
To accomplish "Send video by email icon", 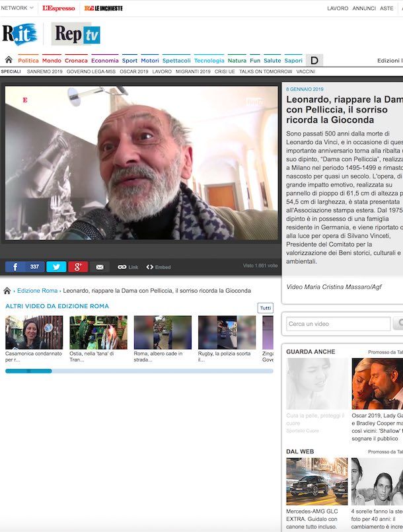I will point(100,267).
